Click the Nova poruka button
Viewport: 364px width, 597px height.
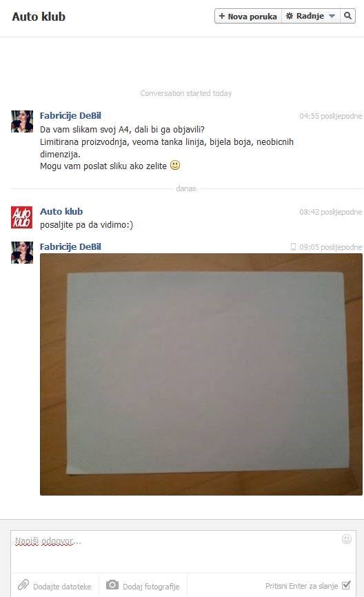pyautogui.click(x=248, y=16)
